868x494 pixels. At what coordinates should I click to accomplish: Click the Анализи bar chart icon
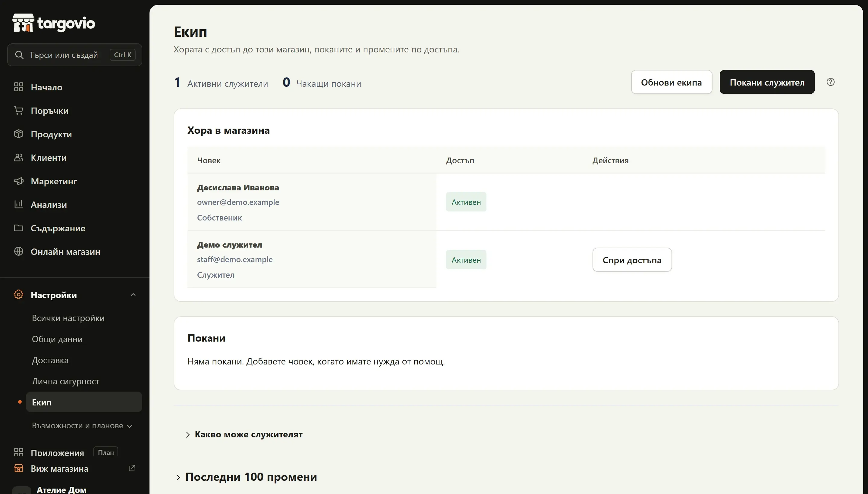coord(19,204)
